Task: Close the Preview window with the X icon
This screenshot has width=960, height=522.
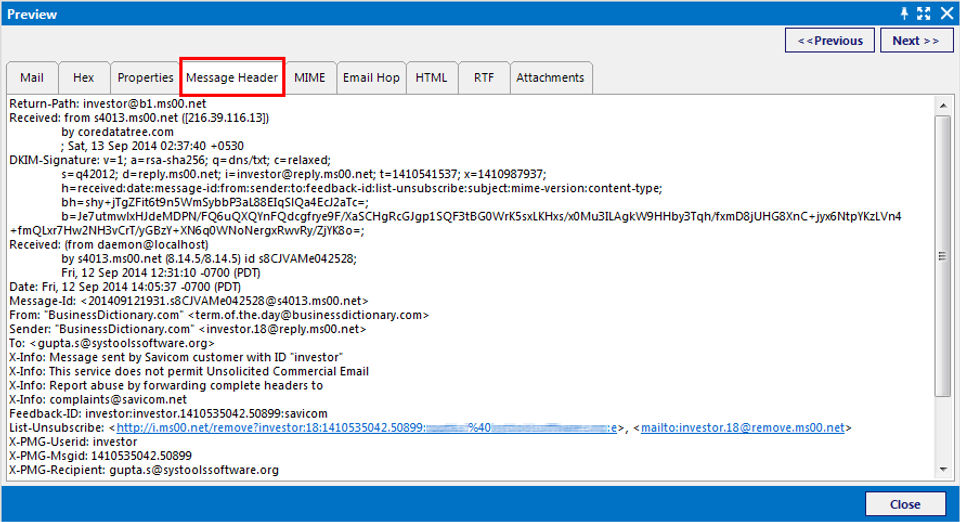Action: click(947, 13)
